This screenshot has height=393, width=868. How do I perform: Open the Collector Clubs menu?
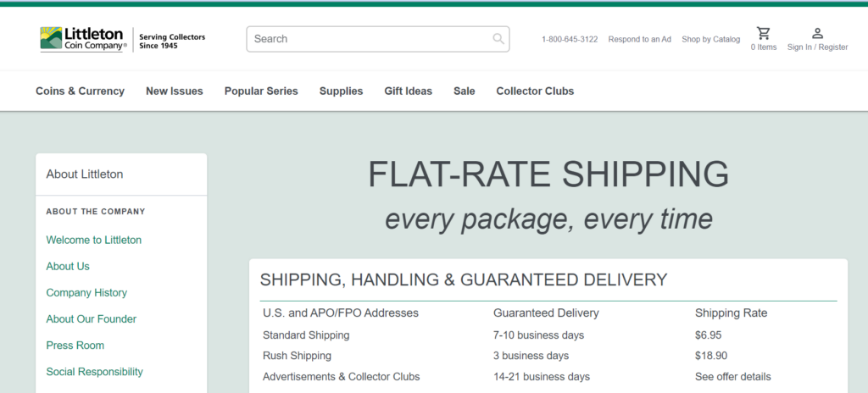coord(536,91)
